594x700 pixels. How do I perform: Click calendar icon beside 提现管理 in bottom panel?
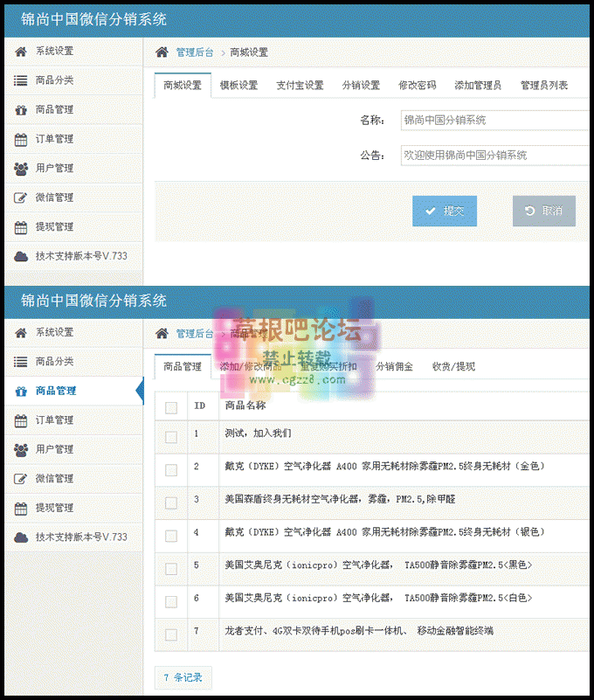(x=21, y=509)
